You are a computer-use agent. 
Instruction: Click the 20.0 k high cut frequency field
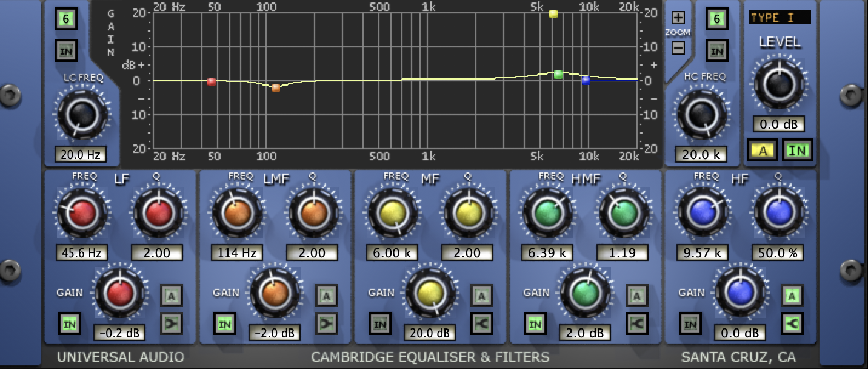tap(701, 155)
